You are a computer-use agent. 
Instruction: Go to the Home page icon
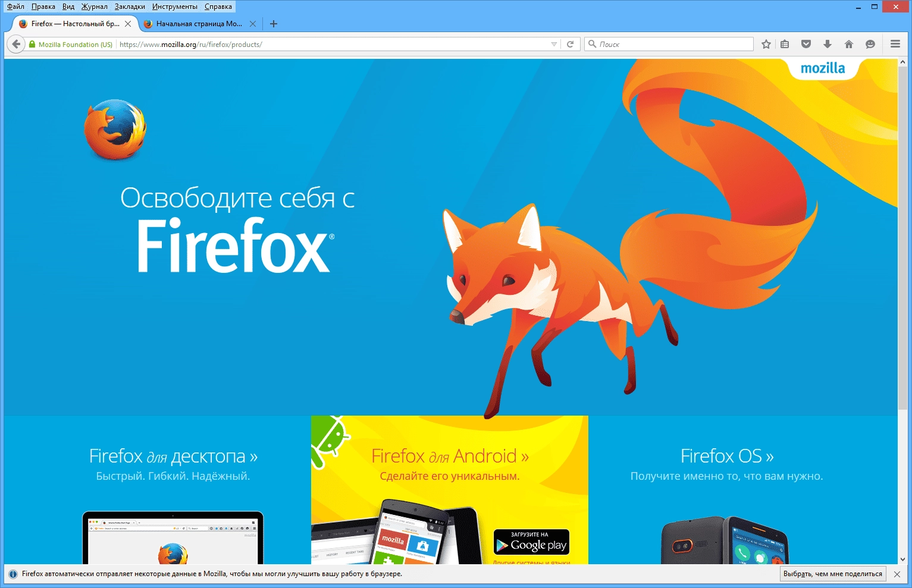click(849, 44)
